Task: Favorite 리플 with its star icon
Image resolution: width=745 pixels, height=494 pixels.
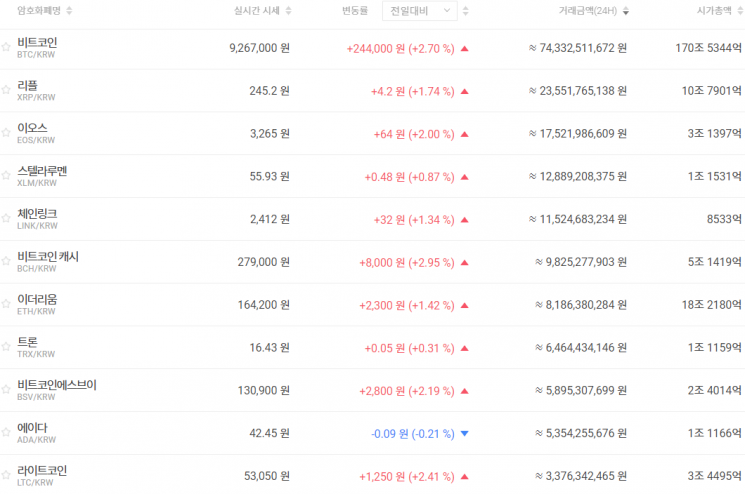Action: 6,90
